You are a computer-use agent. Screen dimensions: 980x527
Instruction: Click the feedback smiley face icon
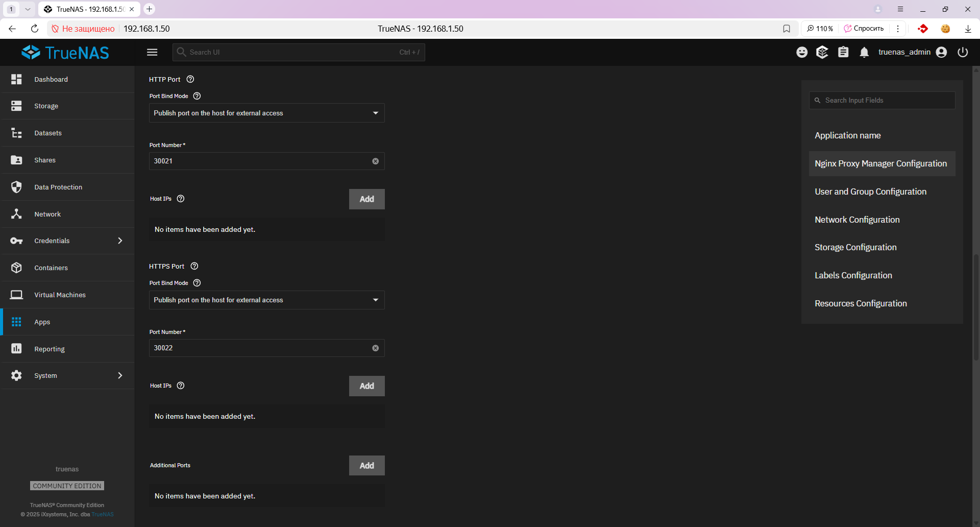tap(802, 52)
